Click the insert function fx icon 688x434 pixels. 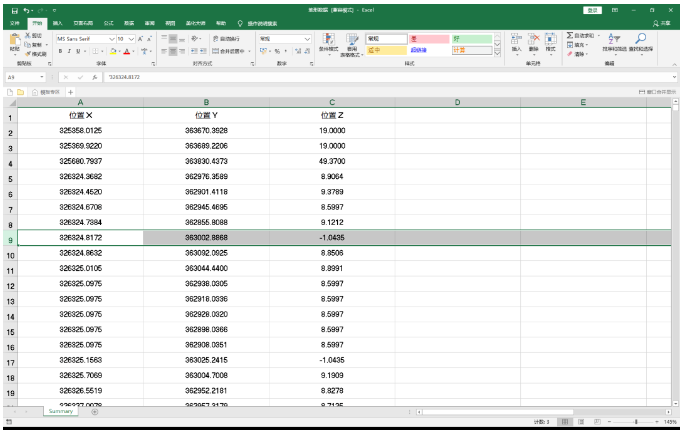point(94,77)
